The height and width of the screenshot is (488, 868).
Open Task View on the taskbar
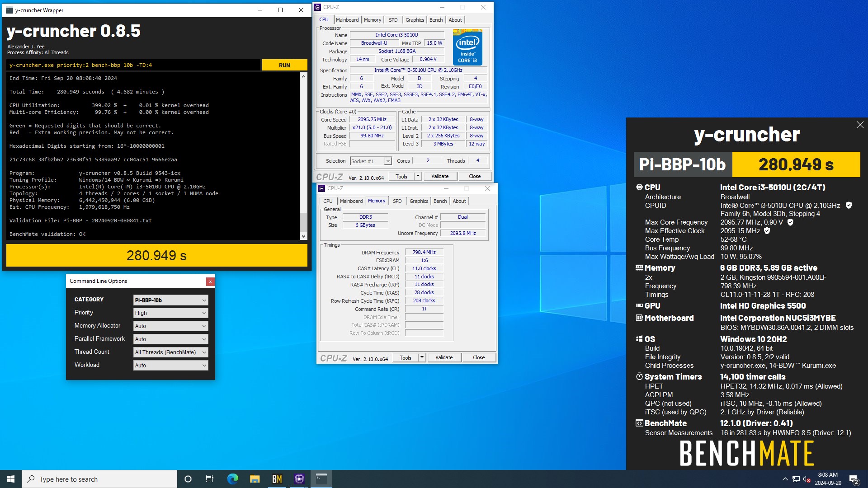210,479
